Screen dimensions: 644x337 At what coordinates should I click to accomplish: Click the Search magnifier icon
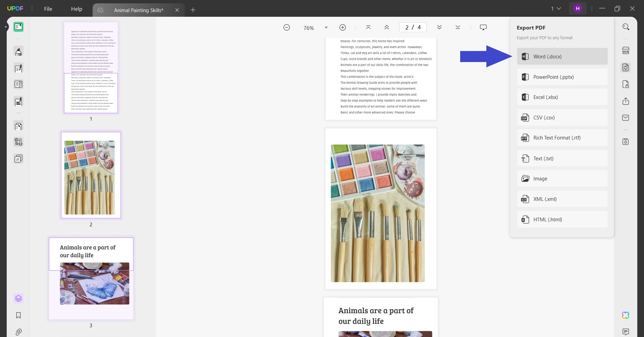(x=626, y=27)
